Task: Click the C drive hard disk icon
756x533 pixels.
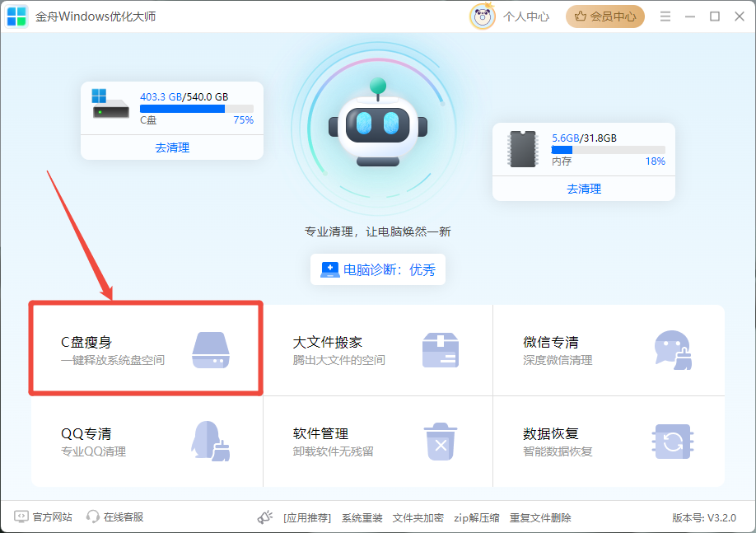Action: (110, 104)
